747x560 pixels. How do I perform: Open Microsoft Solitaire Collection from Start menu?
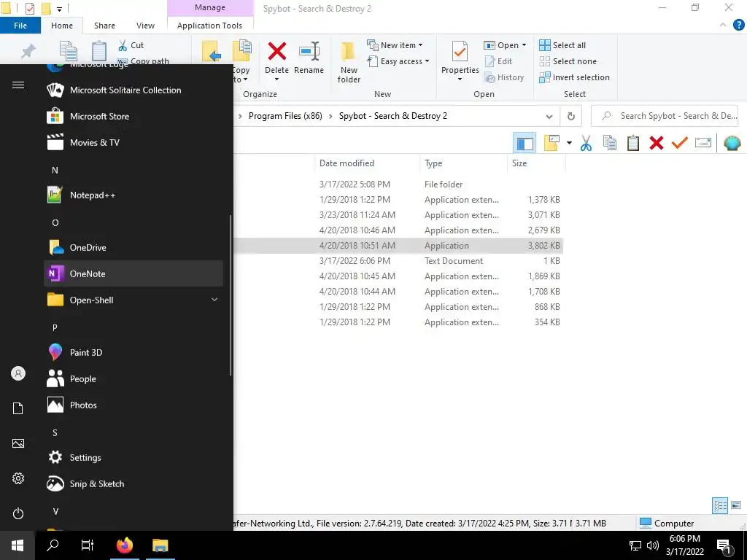133,90
